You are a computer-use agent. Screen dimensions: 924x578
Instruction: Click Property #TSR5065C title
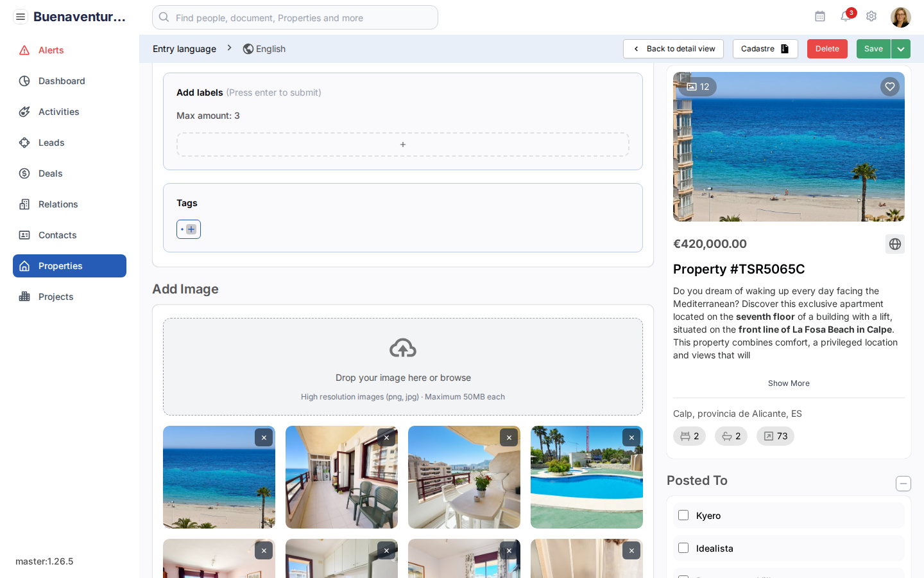739,269
